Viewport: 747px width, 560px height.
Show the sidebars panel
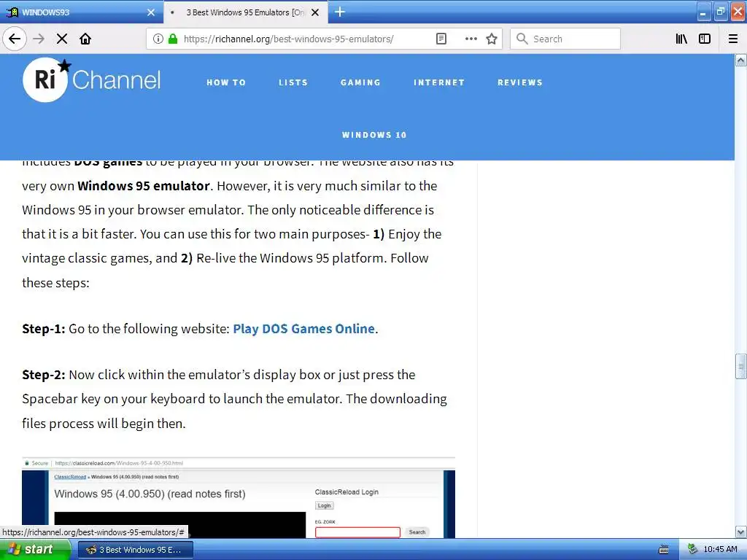tap(705, 39)
